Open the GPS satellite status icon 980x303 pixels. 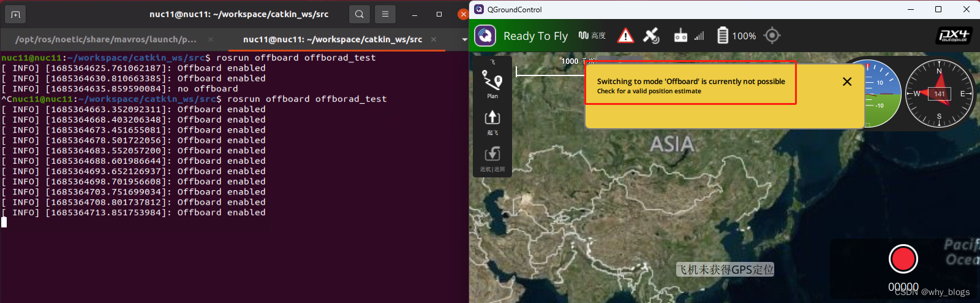pos(651,36)
